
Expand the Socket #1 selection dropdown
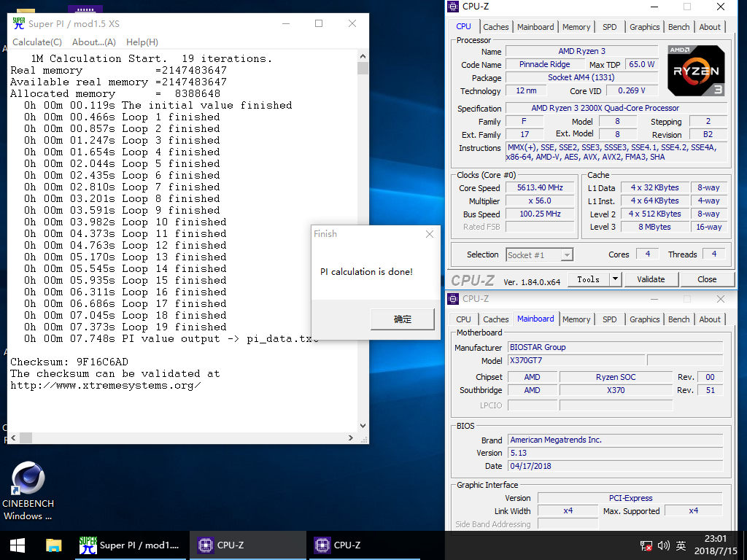coord(566,255)
